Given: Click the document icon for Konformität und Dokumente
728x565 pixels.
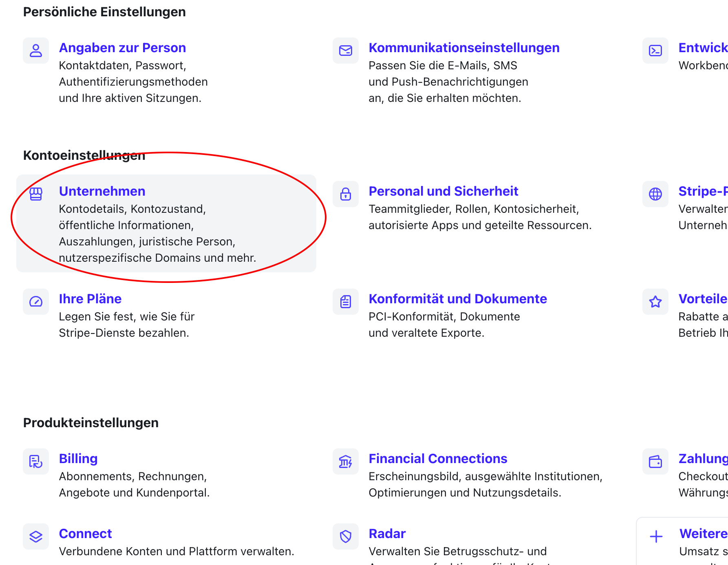Looking at the screenshot, I should click(x=346, y=302).
